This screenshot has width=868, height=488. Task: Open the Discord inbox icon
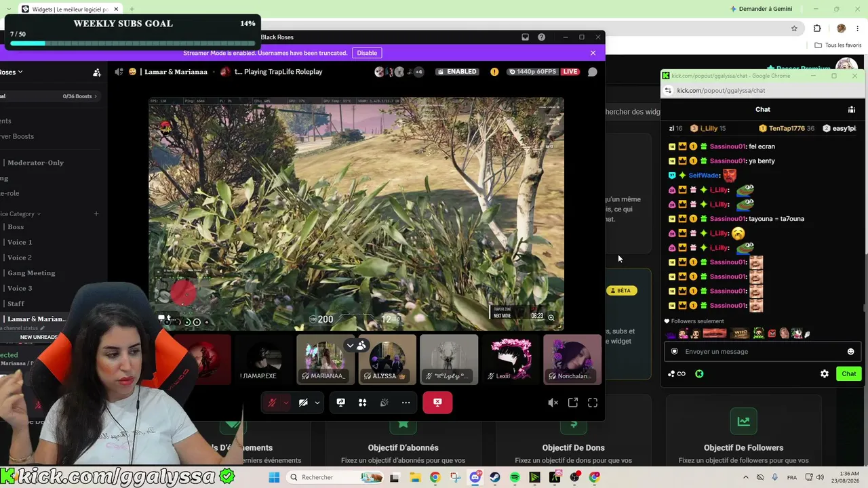525,37
